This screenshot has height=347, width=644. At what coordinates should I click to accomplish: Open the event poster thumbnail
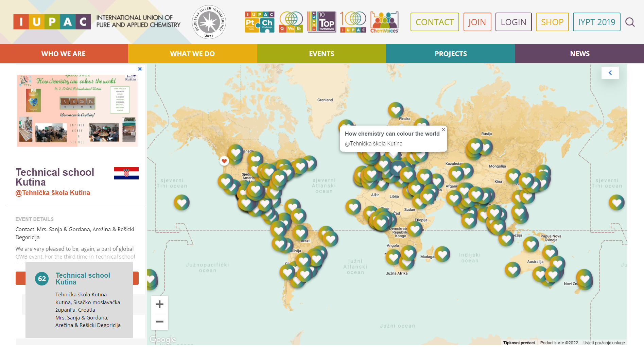(77, 111)
